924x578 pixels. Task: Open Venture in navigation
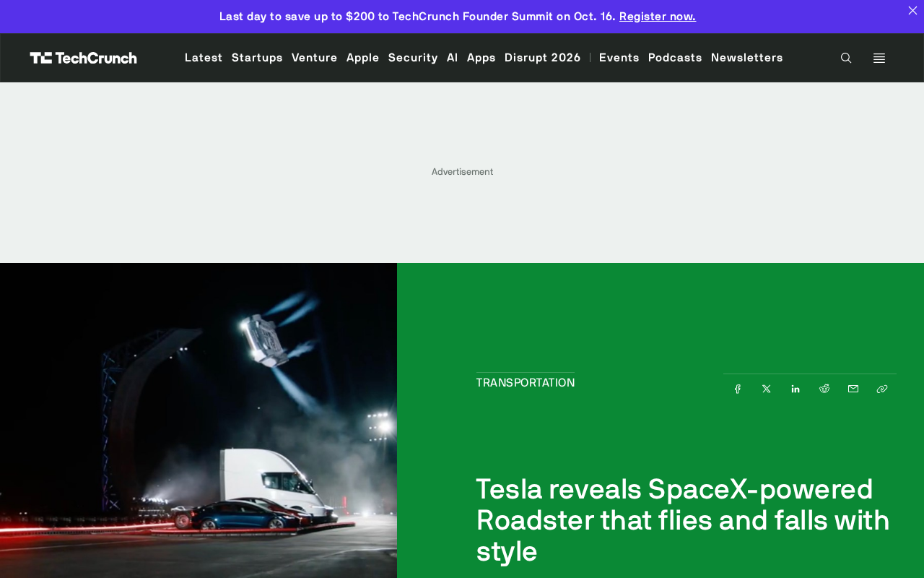315,58
